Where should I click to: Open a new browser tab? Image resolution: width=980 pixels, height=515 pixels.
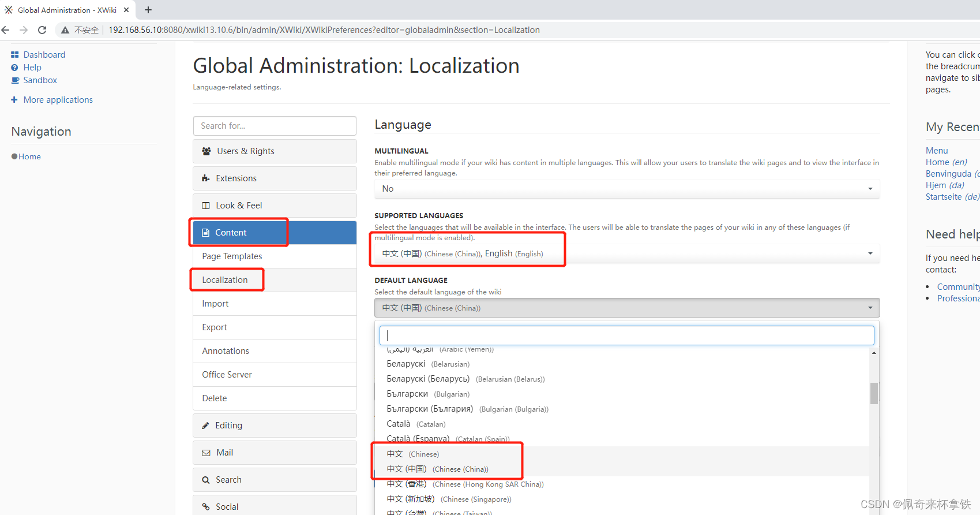click(x=148, y=10)
